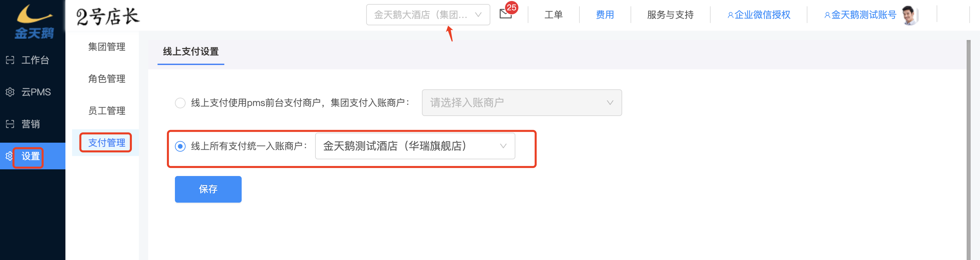The image size is (980, 260).
Task: Expand the 金天鹅测试酒店 merchant dropdown
Action: pyautogui.click(x=415, y=146)
